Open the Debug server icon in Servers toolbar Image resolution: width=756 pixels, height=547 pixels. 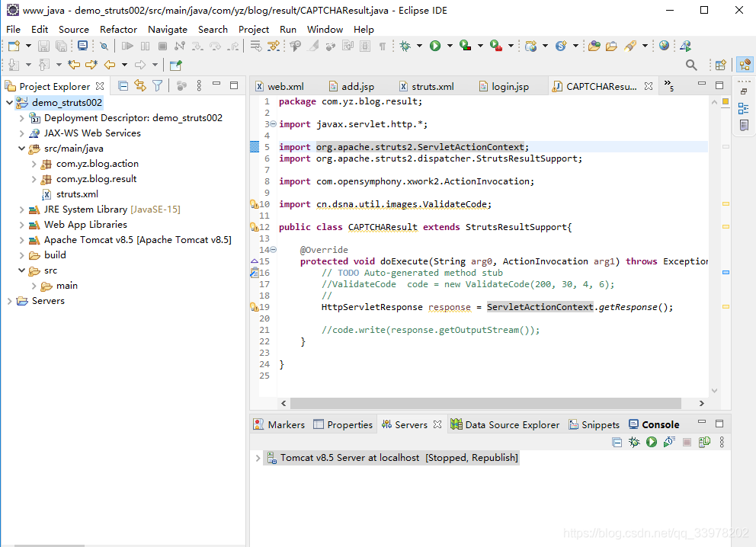click(633, 442)
